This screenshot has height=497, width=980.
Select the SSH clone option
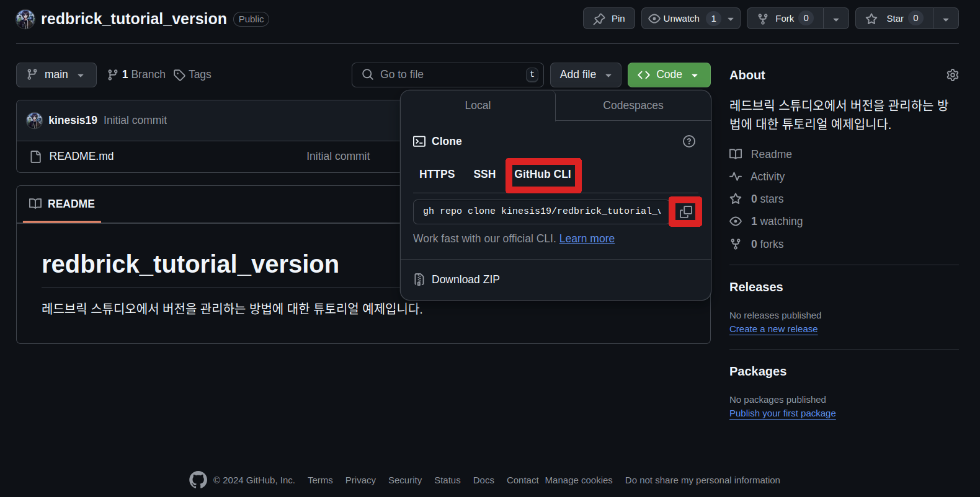coord(484,174)
